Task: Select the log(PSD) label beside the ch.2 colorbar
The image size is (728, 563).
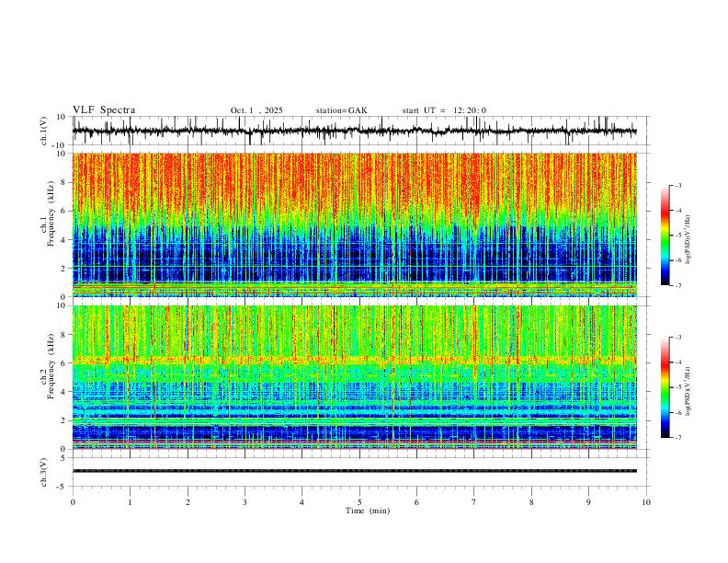Action: [x=688, y=392]
